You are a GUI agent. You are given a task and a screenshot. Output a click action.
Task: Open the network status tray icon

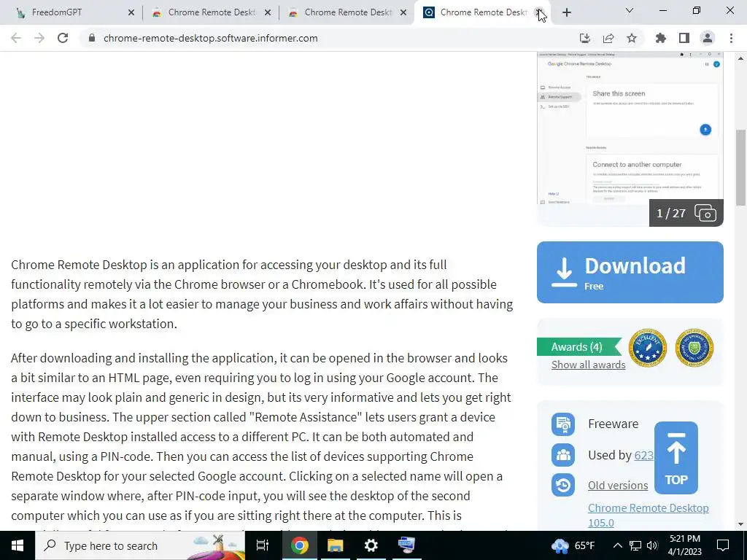635,545
